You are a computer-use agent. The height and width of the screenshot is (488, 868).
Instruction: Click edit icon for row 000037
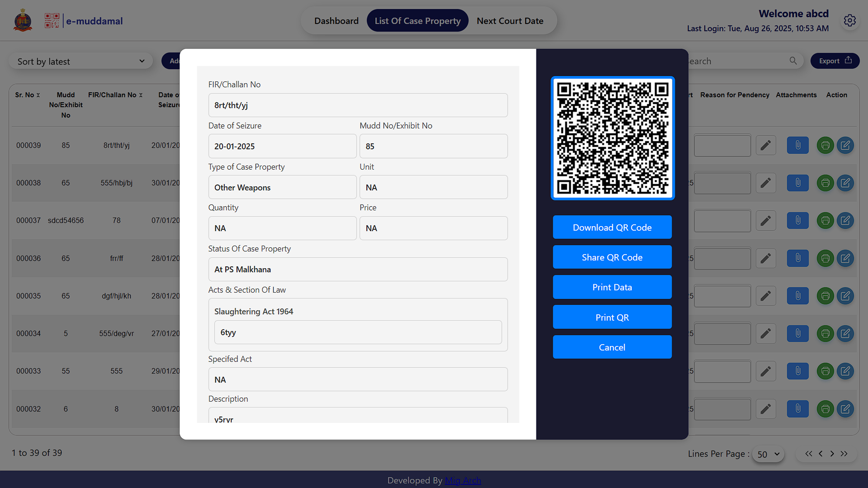[x=845, y=220]
